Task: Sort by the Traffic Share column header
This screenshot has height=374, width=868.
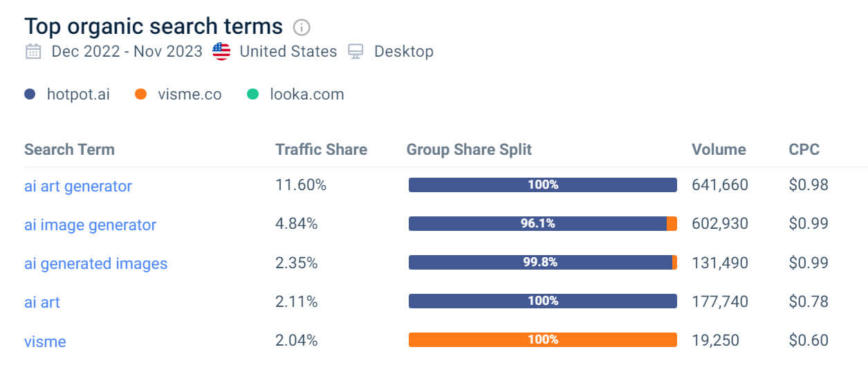Action: point(321,149)
